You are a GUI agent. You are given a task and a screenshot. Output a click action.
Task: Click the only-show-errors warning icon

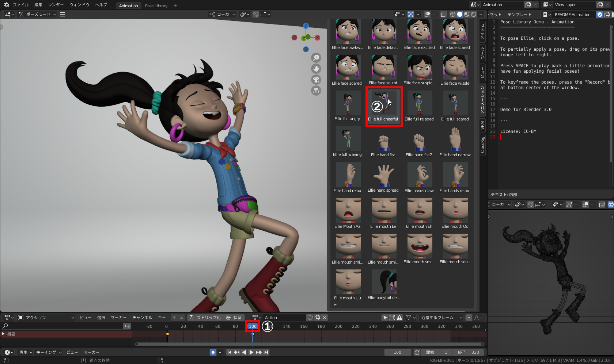tap(399, 318)
